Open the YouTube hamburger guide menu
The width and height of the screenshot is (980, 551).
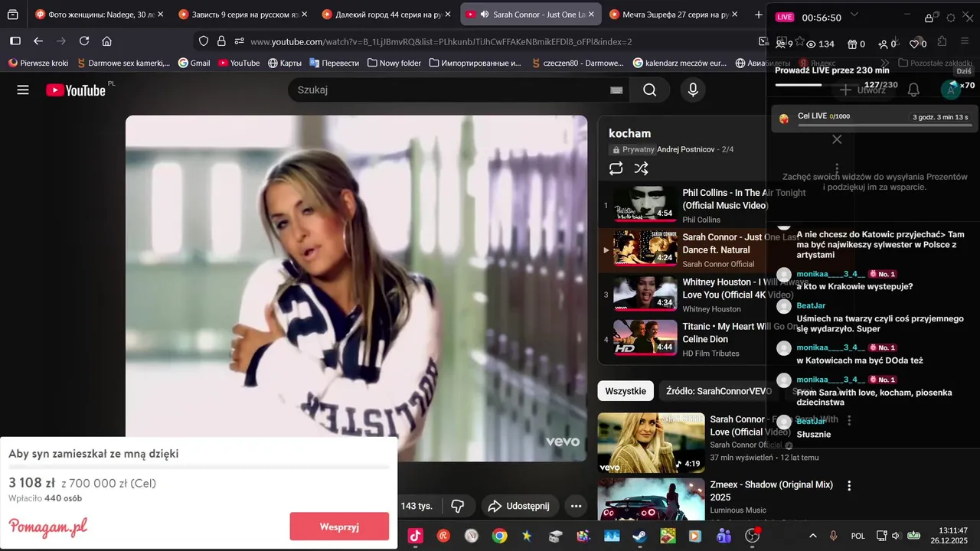[x=23, y=90]
